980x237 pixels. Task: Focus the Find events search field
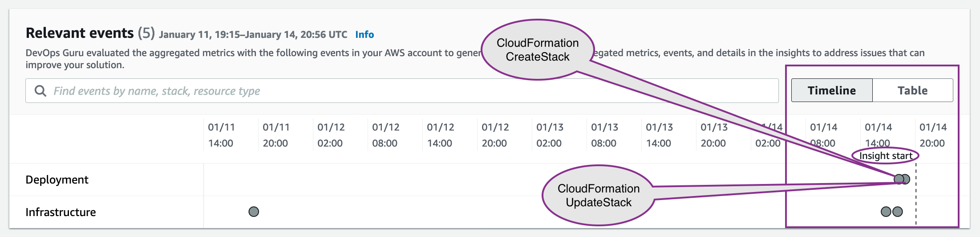[x=401, y=91]
